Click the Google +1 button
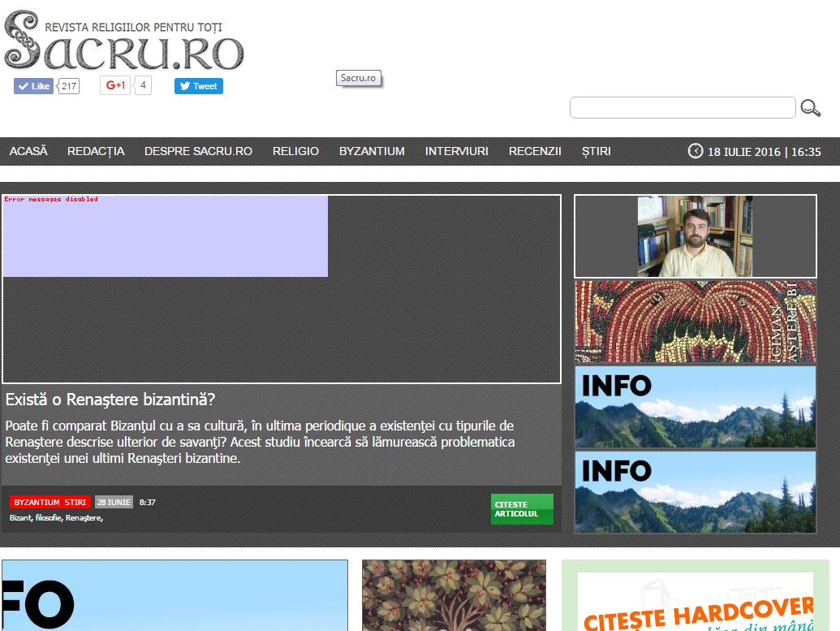The image size is (840, 631). (x=115, y=85)
